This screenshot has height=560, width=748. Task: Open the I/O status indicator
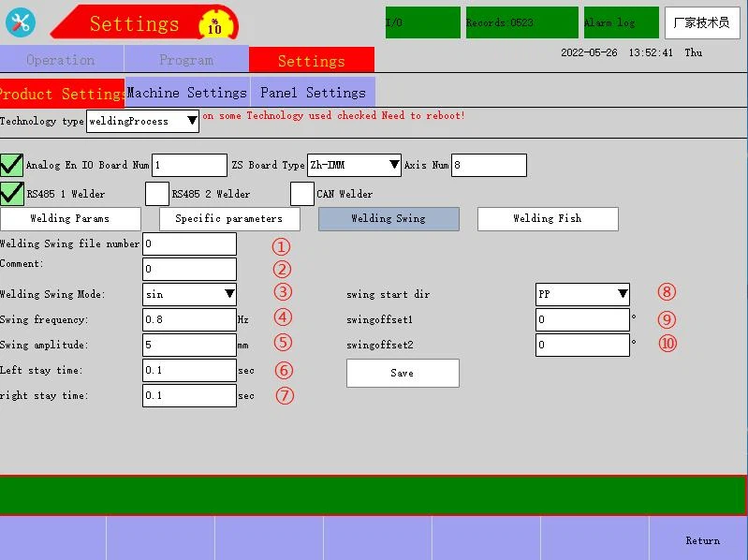(422, 22)
